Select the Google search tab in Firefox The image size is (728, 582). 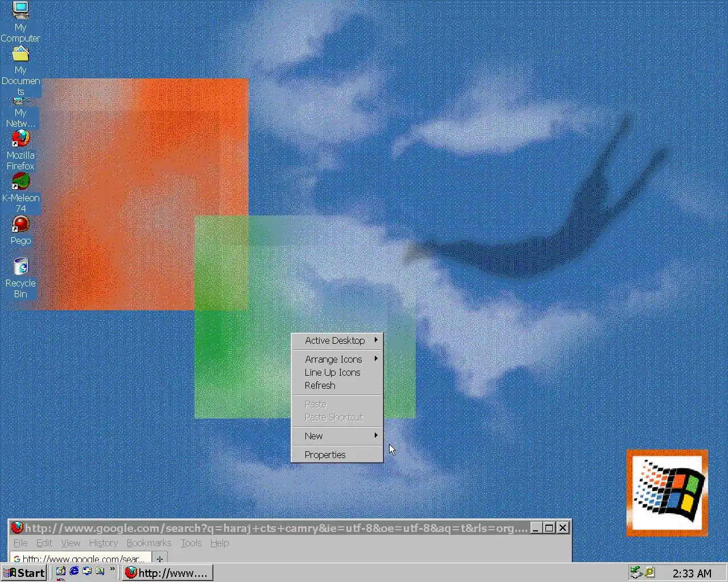(81, 558)
